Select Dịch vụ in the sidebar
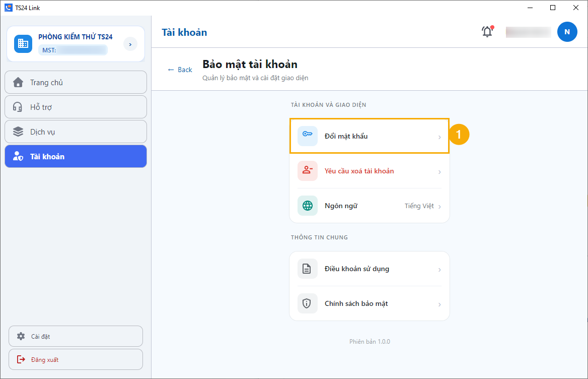 [x=76, y=132]
